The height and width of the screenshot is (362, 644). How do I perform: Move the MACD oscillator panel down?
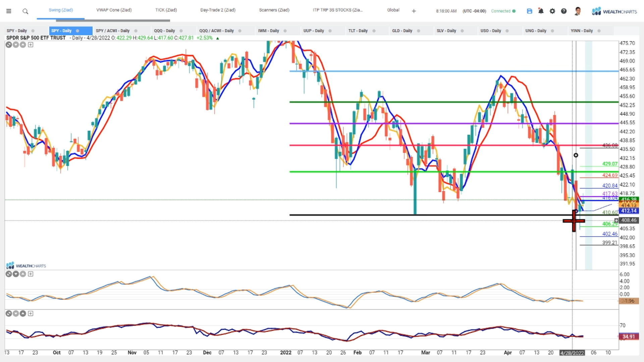coord(16,274)
